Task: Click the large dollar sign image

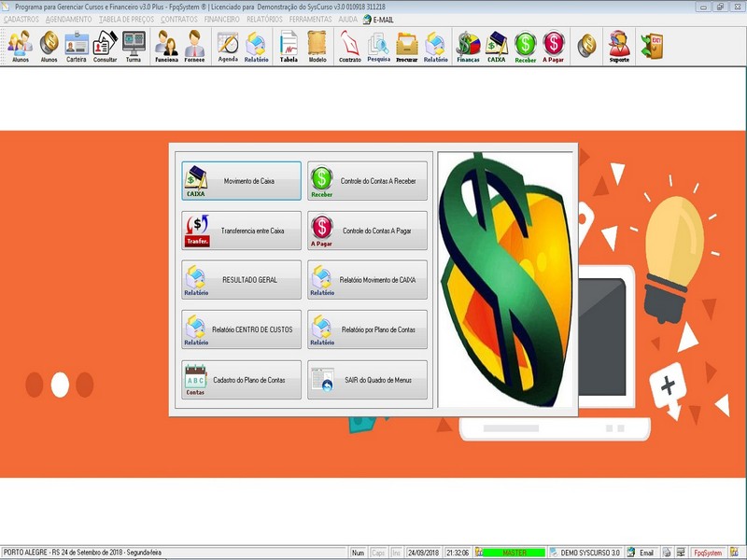Action: (505, 280)
